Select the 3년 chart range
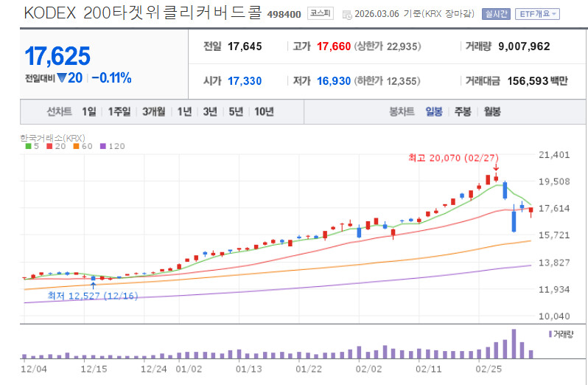Screen dimensions: 588x385 tap(210, 111)
